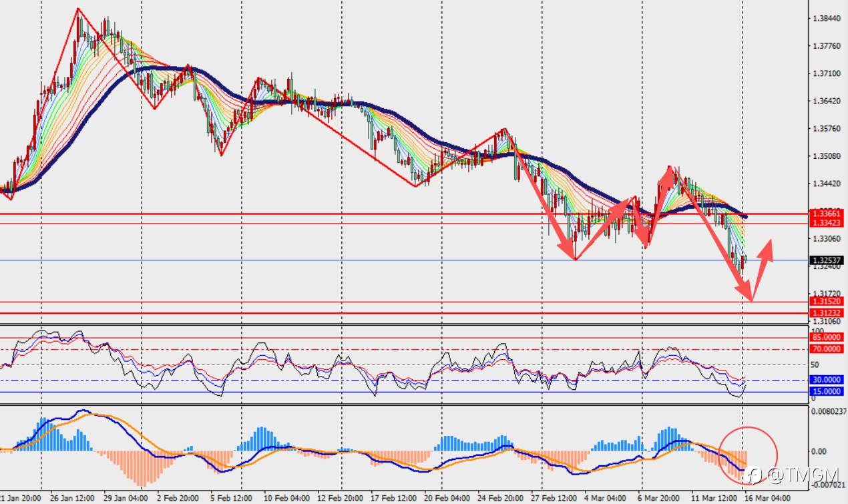Select the current price tag 1.32537

point(828,260)
